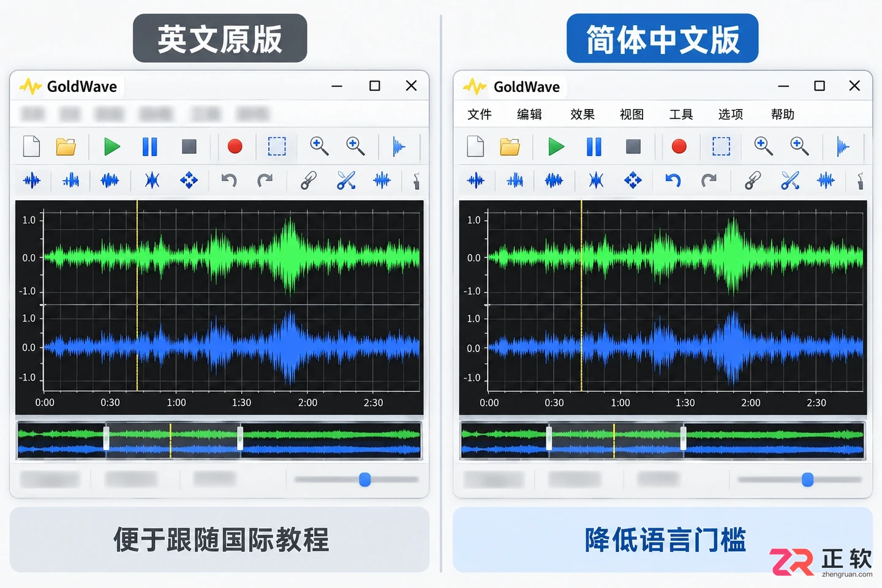Click yellow cursor line in Chinese overview strip
This screenshot has height=588, width=882.
614,440
